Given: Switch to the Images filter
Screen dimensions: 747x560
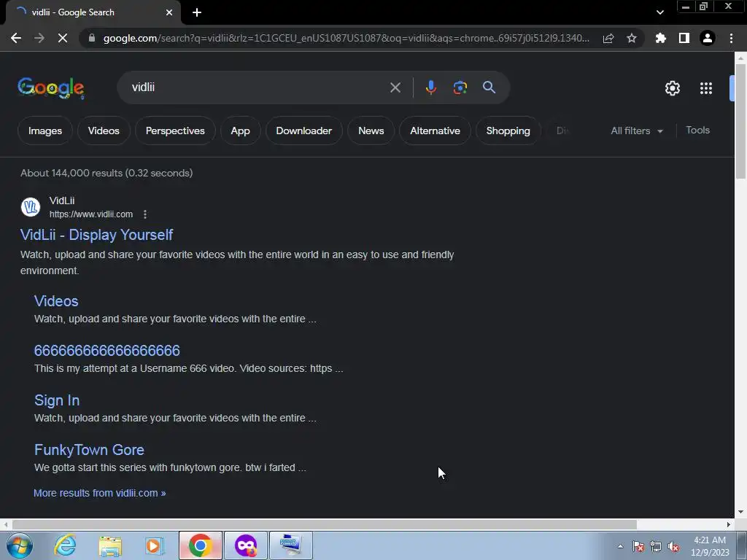Looking at the screenshot, I should tap(44, 131).
